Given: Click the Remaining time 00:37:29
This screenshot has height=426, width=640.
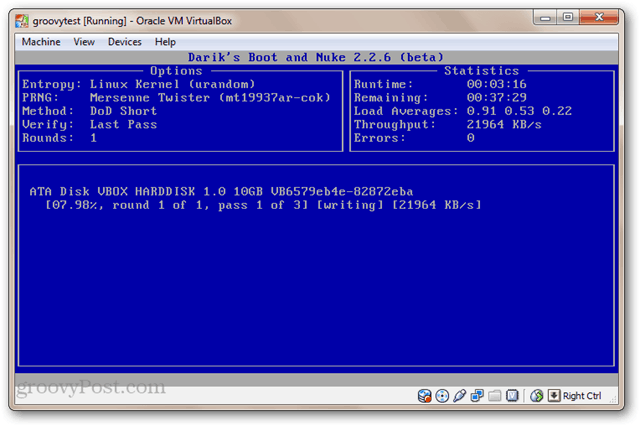Looking at the screenshot, I should coord(496,98).
